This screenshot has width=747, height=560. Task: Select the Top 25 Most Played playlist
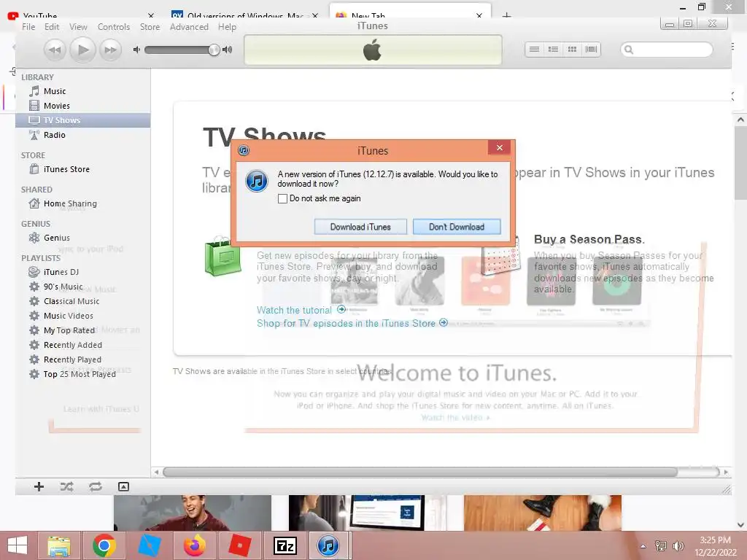(x=83, y=374)
